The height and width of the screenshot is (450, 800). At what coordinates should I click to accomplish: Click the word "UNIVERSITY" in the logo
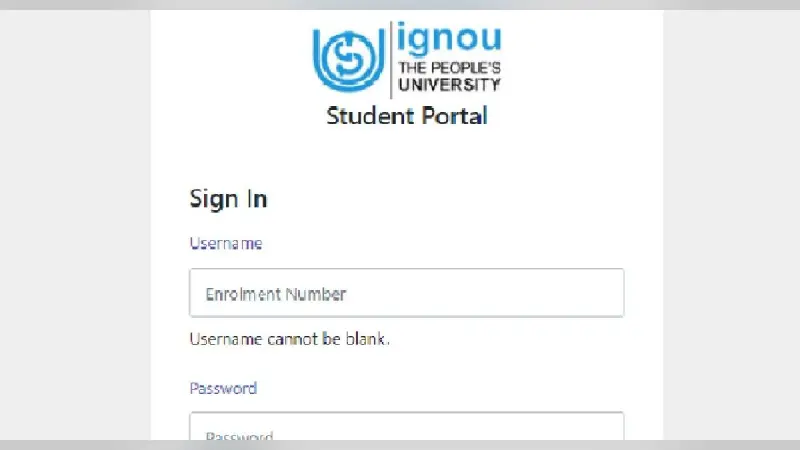point(449,85)
